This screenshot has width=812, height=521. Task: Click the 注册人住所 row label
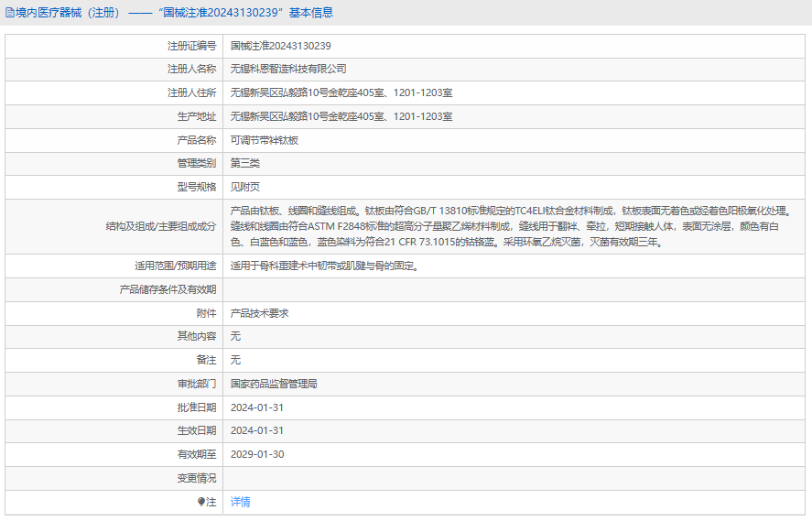191,92
